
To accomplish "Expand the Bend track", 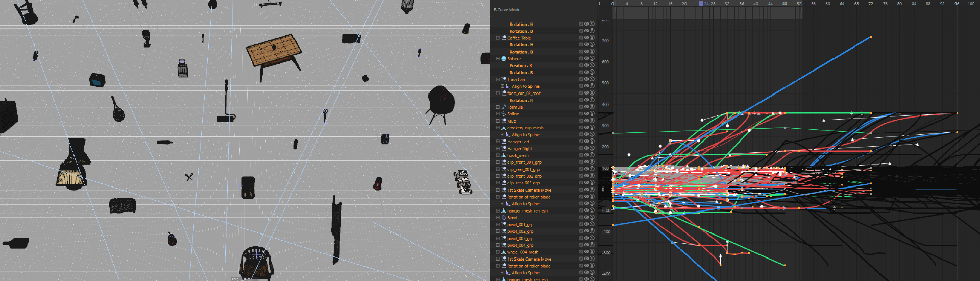I will 498,218.
